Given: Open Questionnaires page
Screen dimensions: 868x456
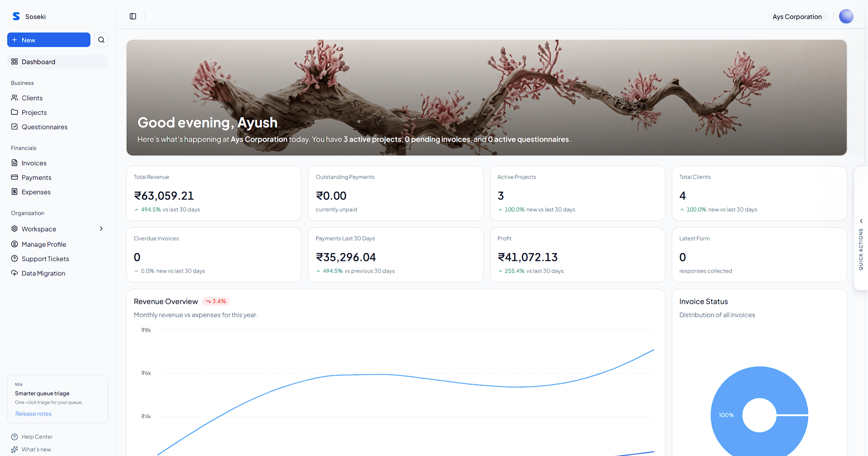Looking at the screenshot, I should tap(58, 127).
